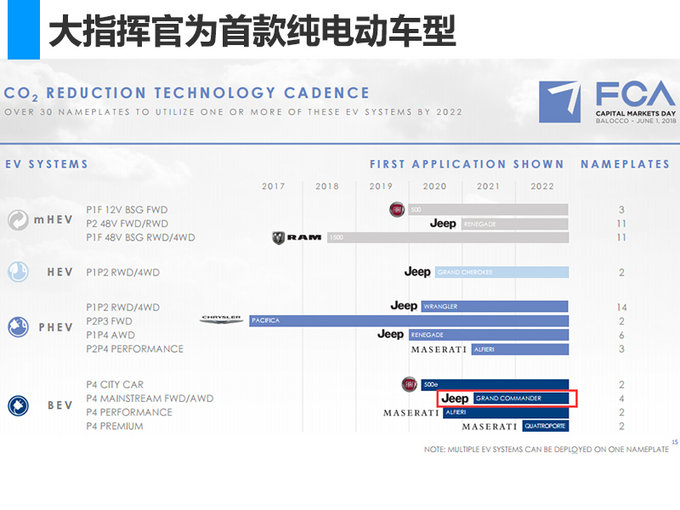Click the Jeep logo beside the gray RENEGADE bar
This screenshot has width=680, height=510.
pyautogui.click(x=443, y=223)
